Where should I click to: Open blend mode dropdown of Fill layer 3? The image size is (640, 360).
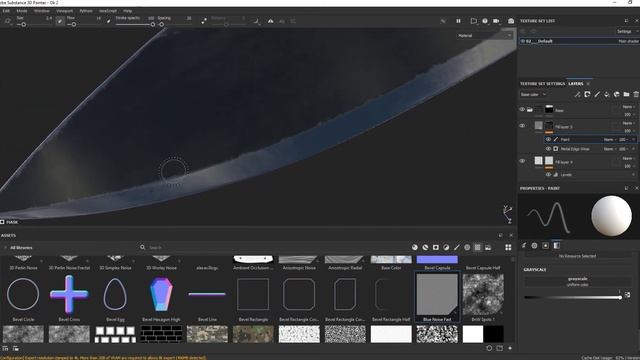(x=629, y=123)
